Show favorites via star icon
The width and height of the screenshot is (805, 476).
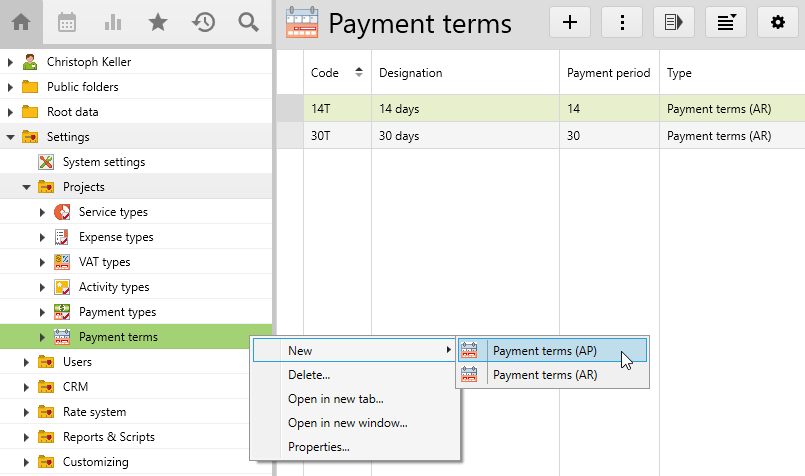tap(158, 22)
